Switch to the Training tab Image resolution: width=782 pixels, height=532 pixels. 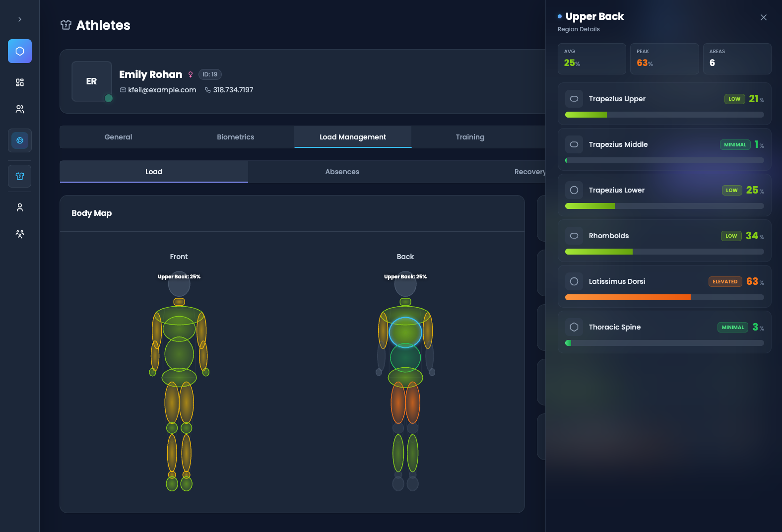[x=470, y=137]
